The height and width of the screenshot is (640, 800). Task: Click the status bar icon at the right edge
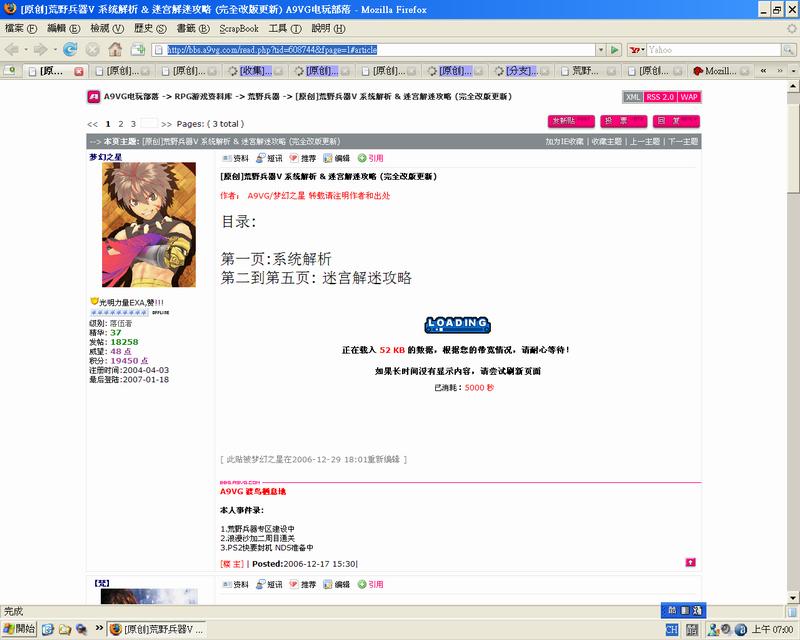[x=792, y=611]
